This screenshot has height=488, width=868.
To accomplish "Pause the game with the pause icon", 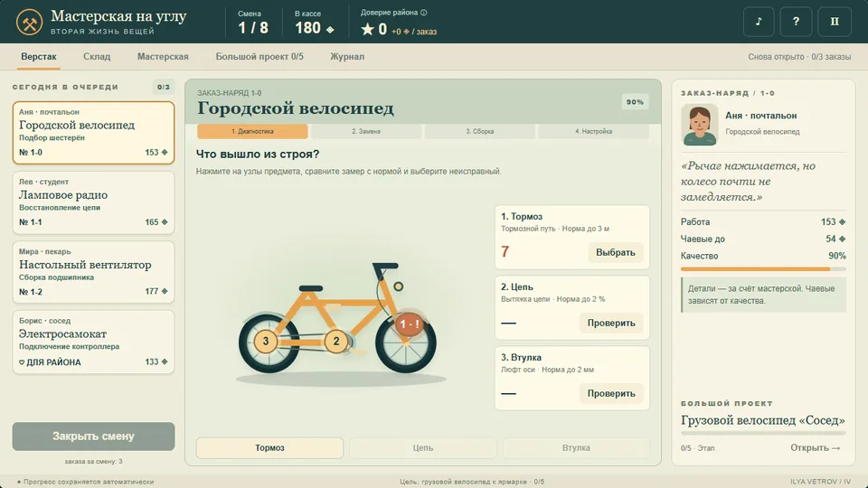I will (835, 22).
